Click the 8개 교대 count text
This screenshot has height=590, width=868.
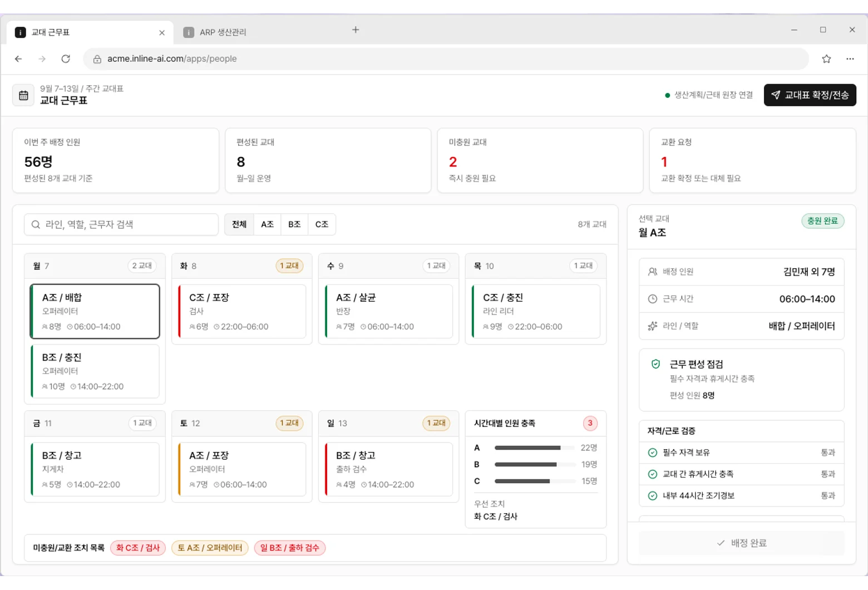tap(592, 224)
